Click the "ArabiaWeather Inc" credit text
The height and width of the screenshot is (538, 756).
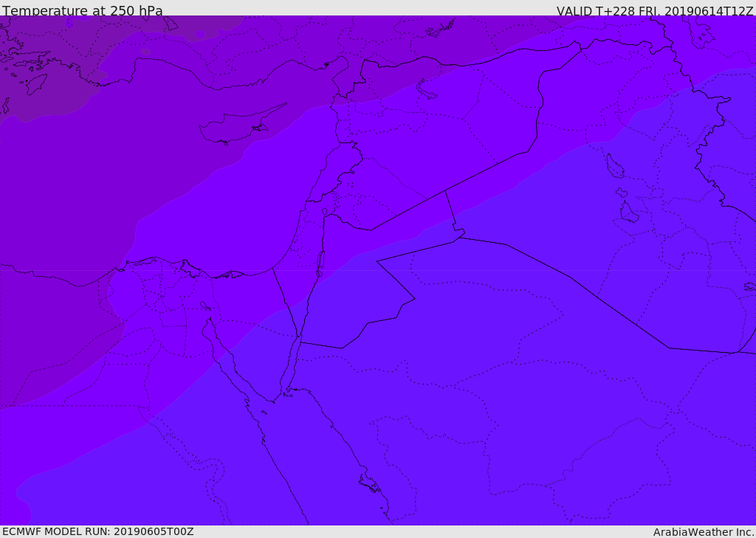tap(703, 532)
